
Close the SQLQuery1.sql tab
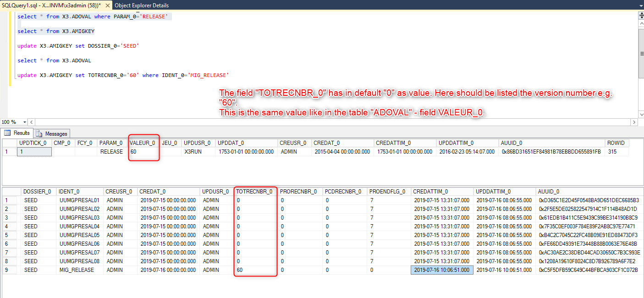click(x=109, y=5)
